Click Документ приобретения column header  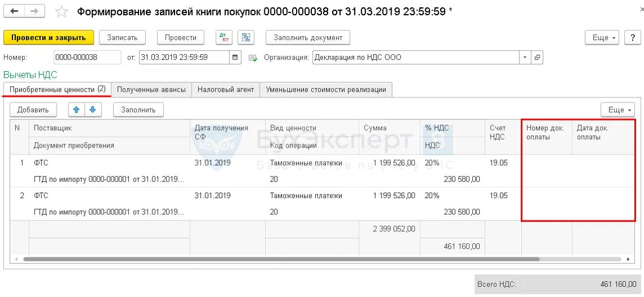(x=110, y=145)
